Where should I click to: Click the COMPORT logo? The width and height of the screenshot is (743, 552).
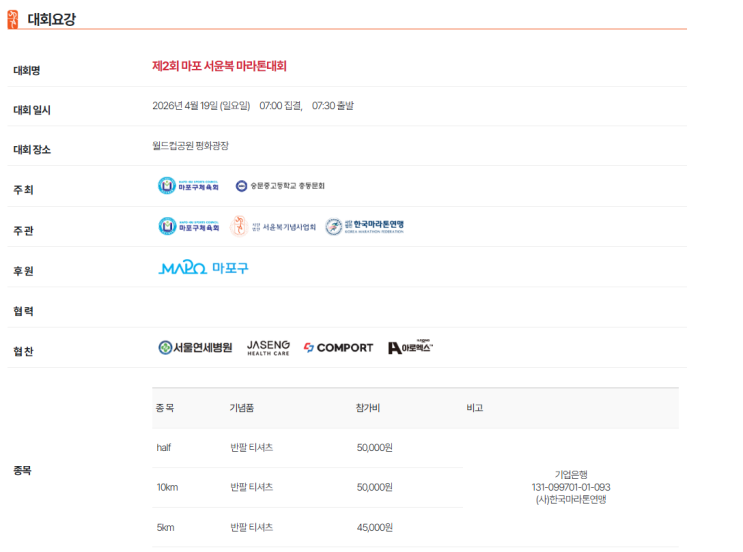(x=338, y=348)
